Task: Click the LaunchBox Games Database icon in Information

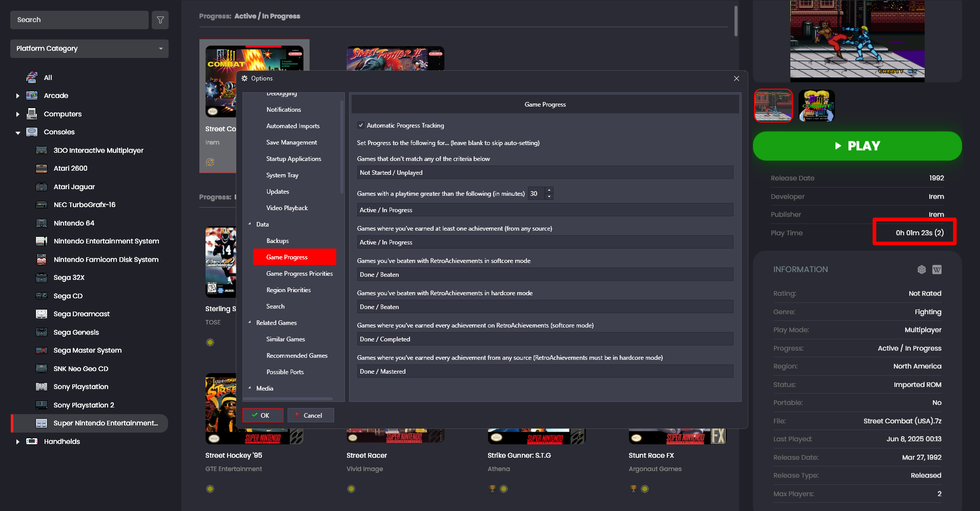Action: (922, 270)
